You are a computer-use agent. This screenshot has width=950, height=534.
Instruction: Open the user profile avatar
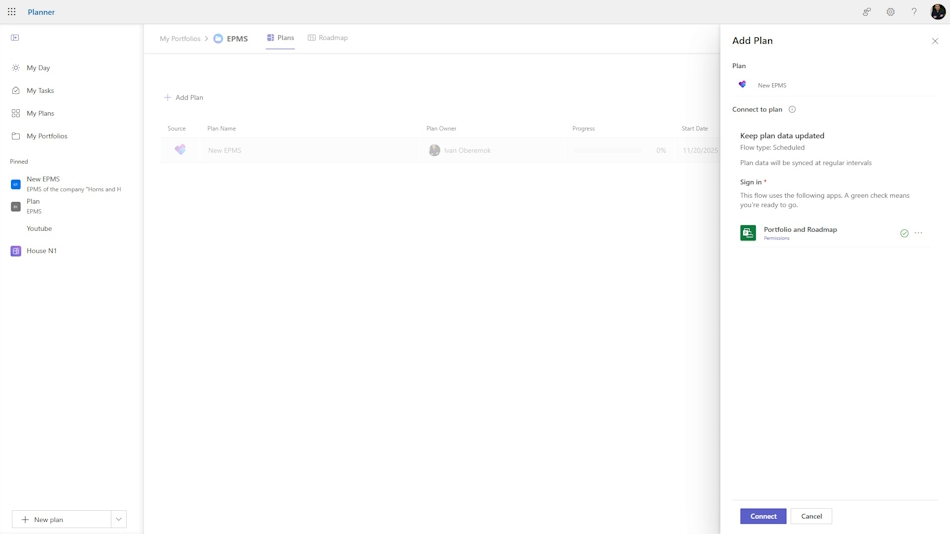pos(937,12)
